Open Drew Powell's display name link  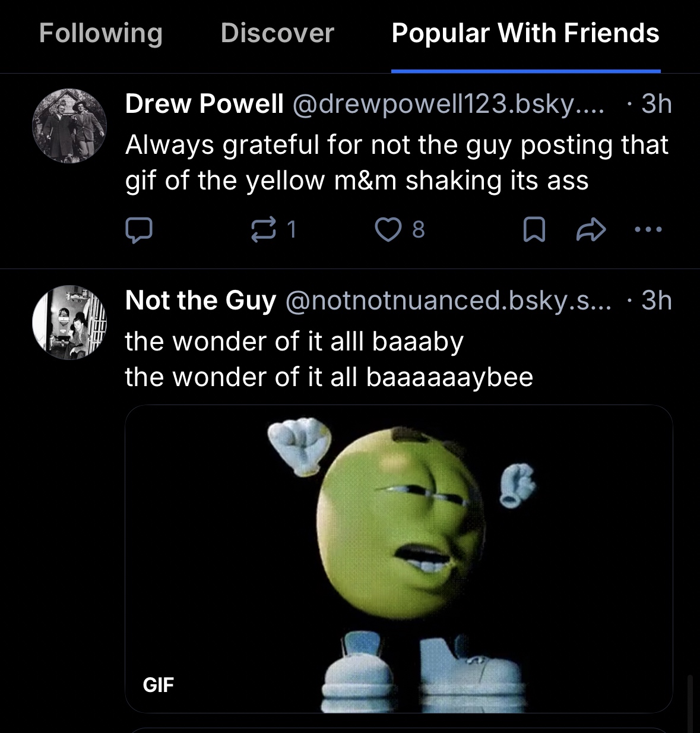[204, 104]
